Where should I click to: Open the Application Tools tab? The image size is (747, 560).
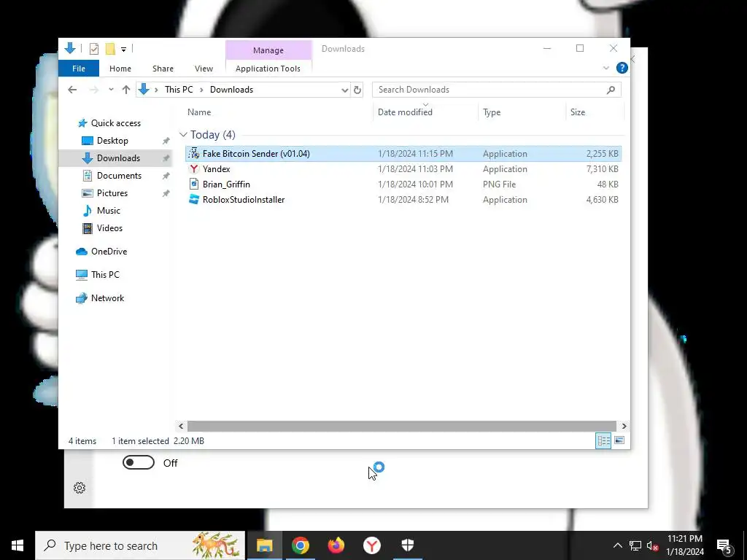click(x=268, y=69)
